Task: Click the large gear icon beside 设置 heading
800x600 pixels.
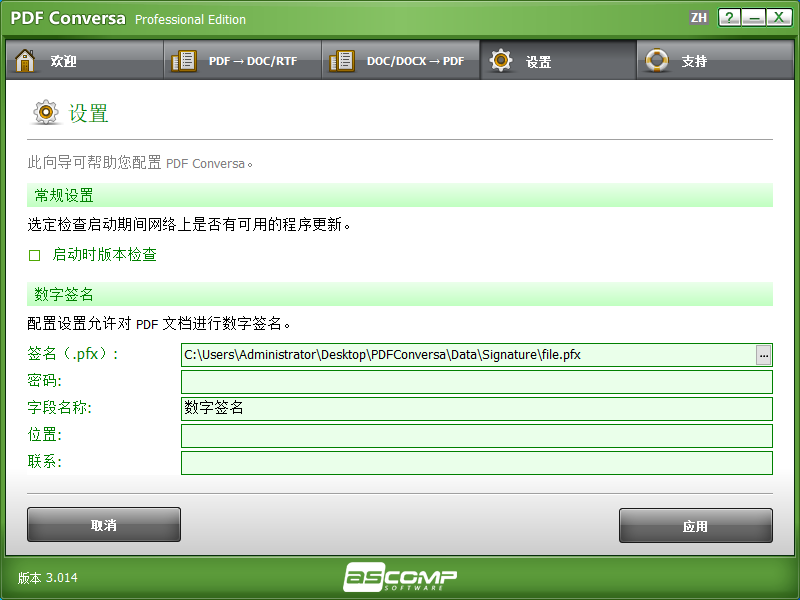Action: (46, 112)
